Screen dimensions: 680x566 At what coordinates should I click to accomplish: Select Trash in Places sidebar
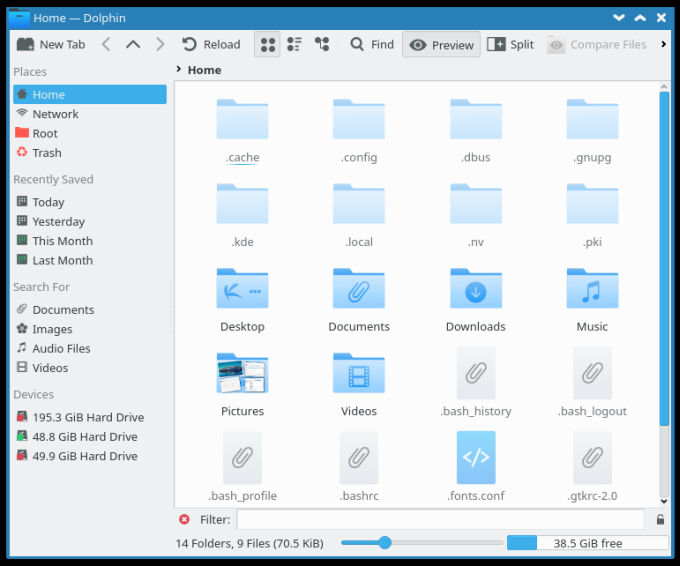coord(46,153)
